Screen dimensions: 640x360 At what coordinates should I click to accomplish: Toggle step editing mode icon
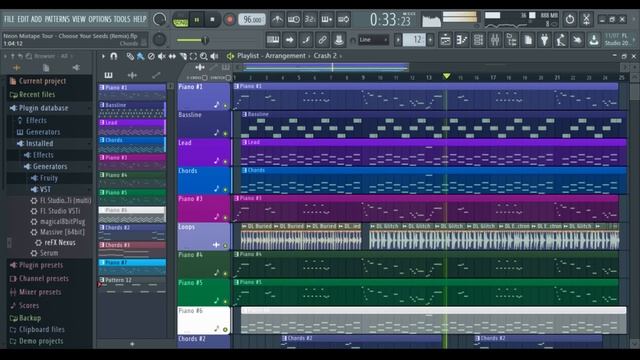pos(306,40)
